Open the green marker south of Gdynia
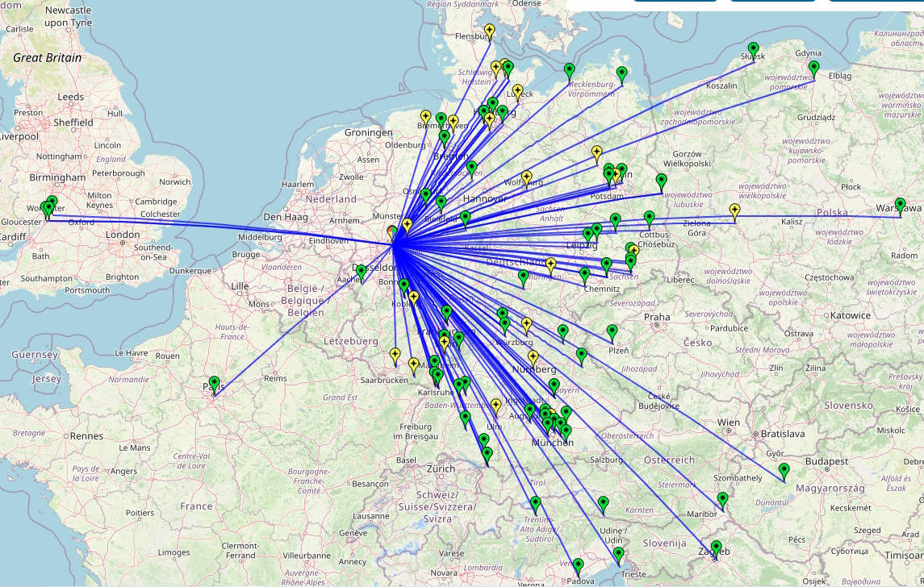This screenshot has width=924, height=587. [814, 68]
